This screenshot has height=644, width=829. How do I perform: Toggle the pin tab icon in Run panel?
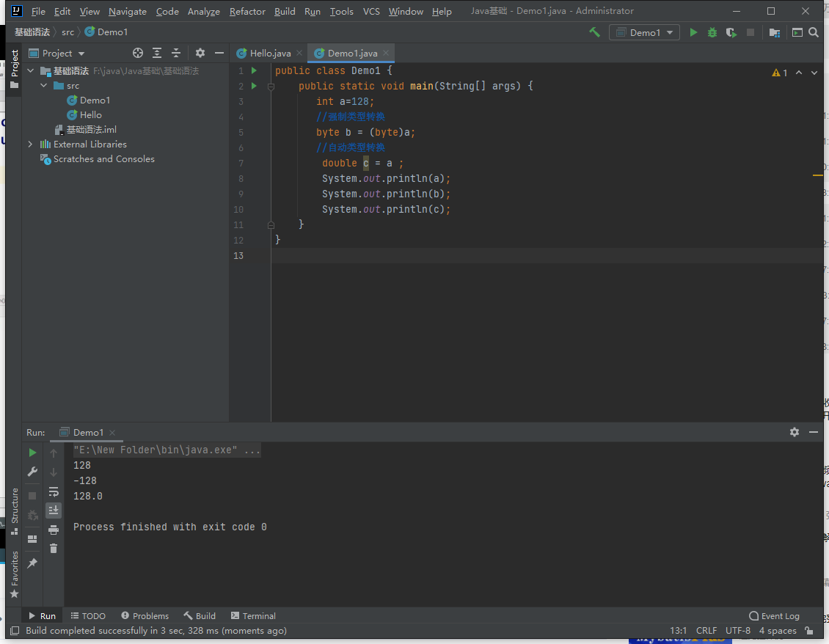[x=32, y=563]
